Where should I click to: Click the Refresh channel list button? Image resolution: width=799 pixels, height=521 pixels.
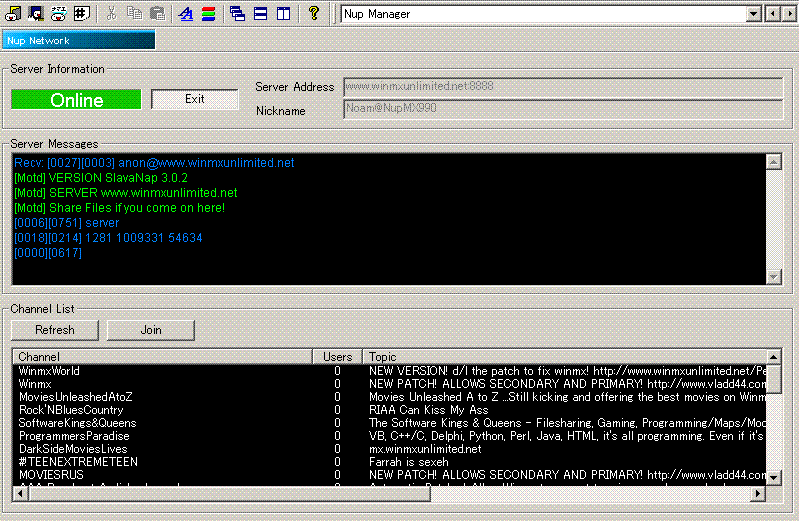pos(55,330)
